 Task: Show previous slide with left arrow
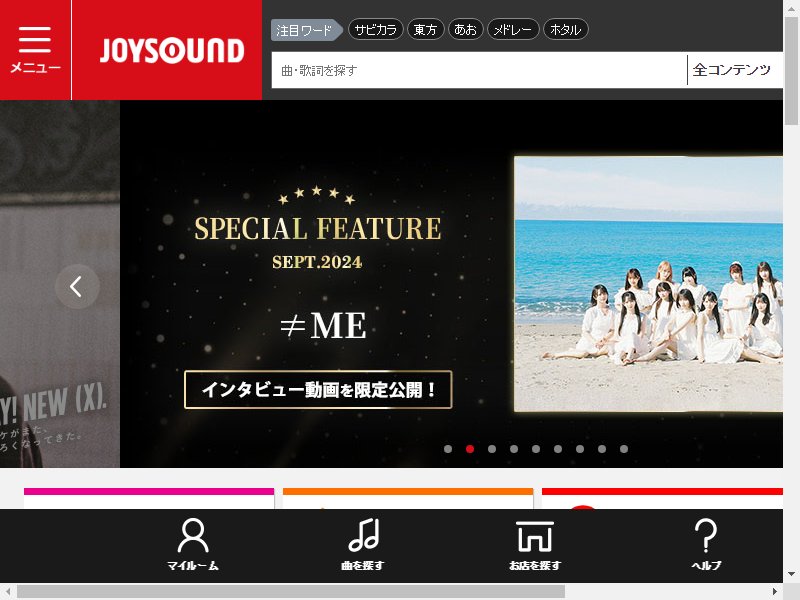77,286
